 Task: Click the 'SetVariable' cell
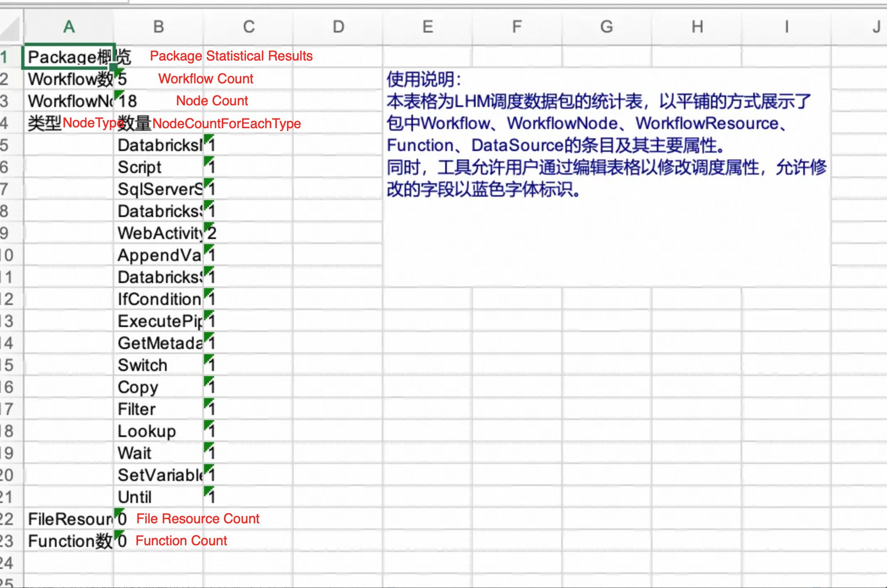tap(158, 475)
